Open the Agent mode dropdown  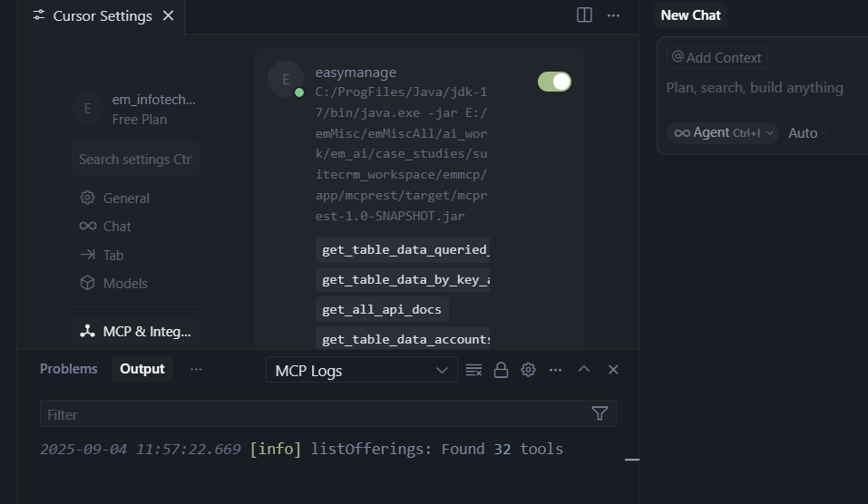(x=722, y=132)
